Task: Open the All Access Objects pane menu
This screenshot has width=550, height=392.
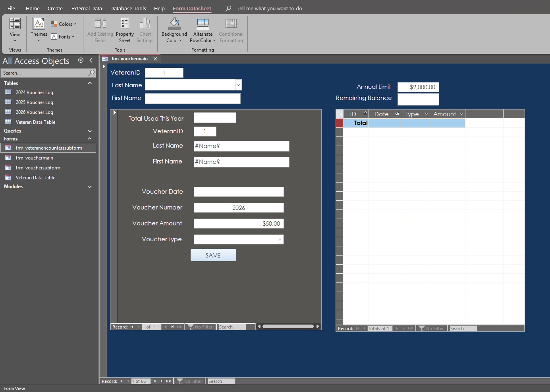Action: coord(81,60)
